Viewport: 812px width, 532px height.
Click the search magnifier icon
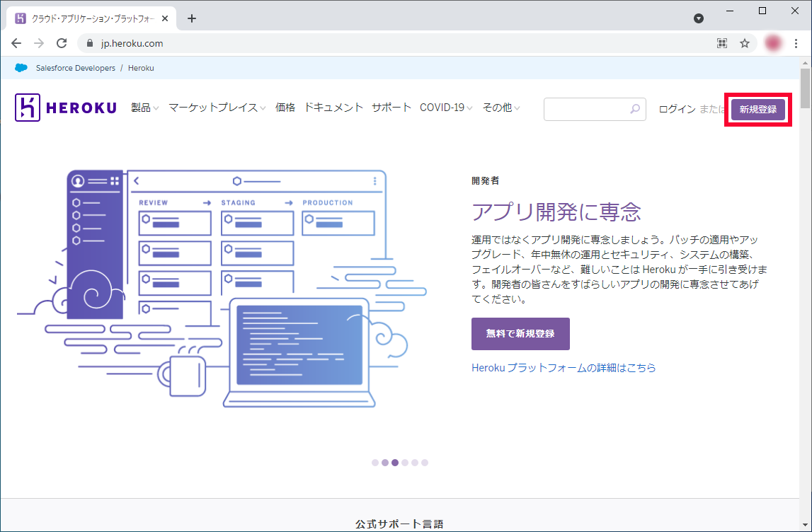[635, 109]
